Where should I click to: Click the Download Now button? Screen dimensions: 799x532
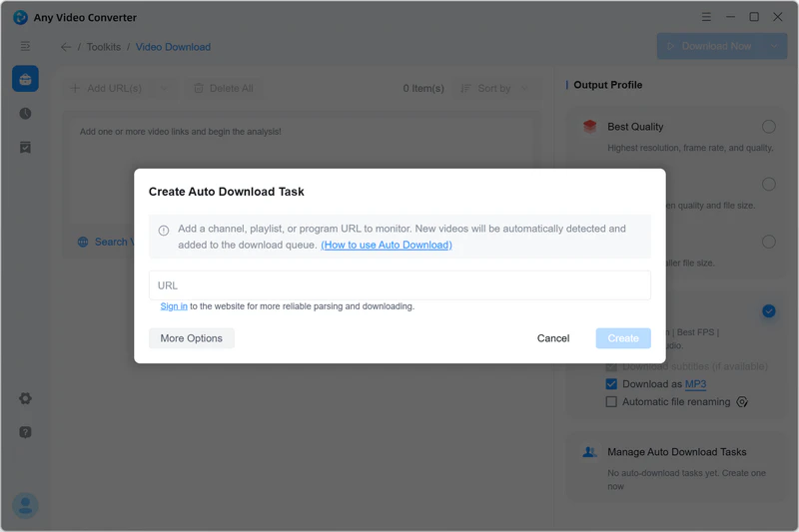coord(709,46)
